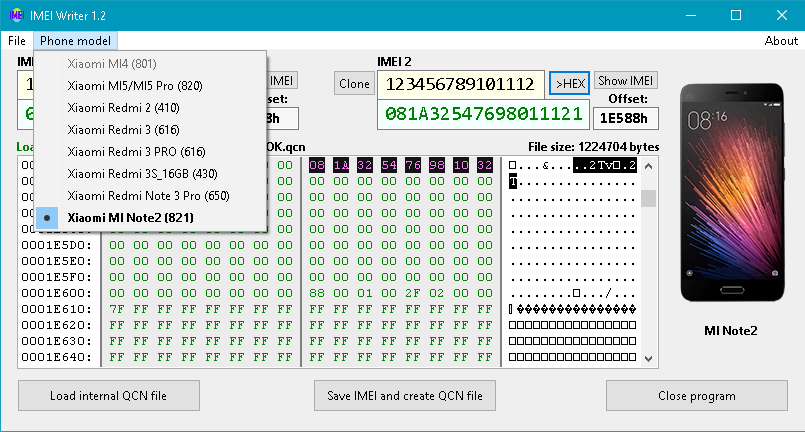Open the File menu
Screen dimensions: 805x432
click(17, 41)
